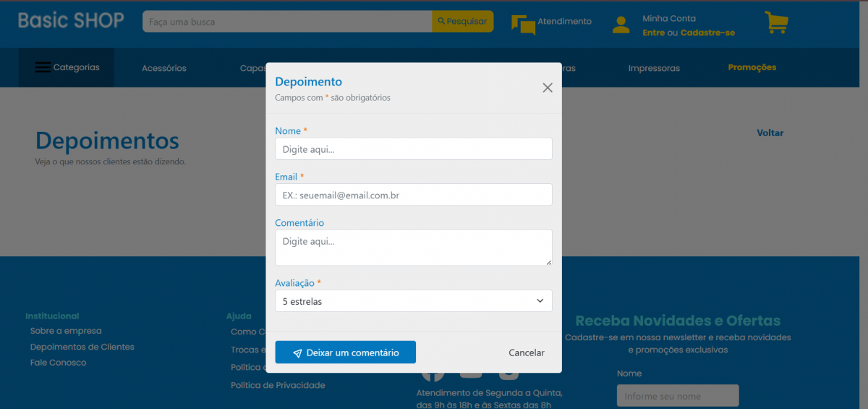This screenshot has width=868, height=409.
Task: Open the Acessórios menu item
Action: (x=164, y=68)
